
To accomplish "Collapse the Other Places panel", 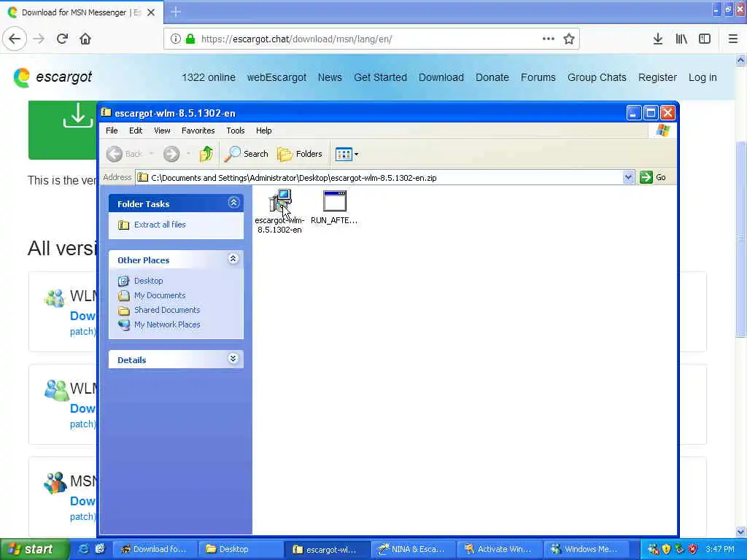I will (x=233, y=259).
